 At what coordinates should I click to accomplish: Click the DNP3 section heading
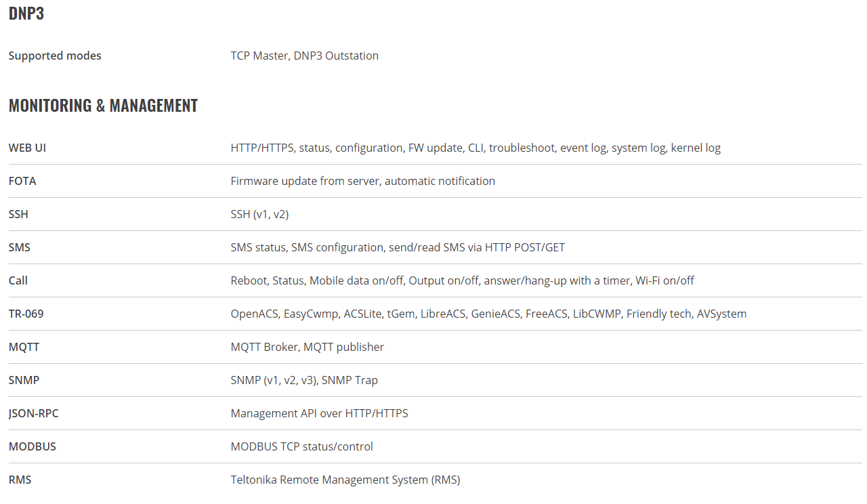coord(26,14)
